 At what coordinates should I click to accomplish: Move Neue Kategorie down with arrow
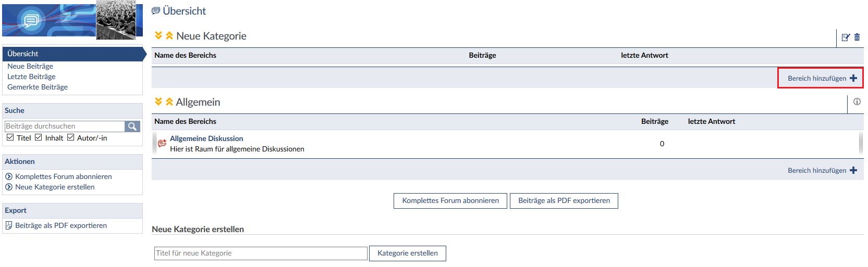(158, 36)
